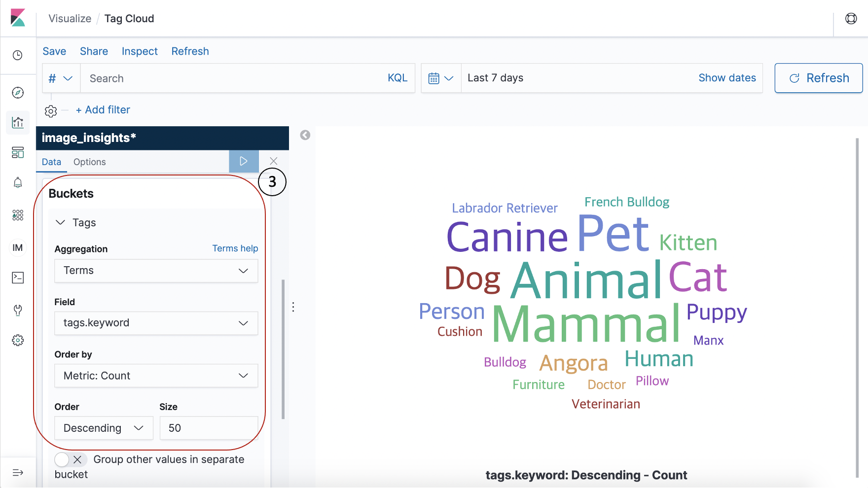Open the Terms help link
This screenshot has width=868, height=488.
tap(235, 248)
